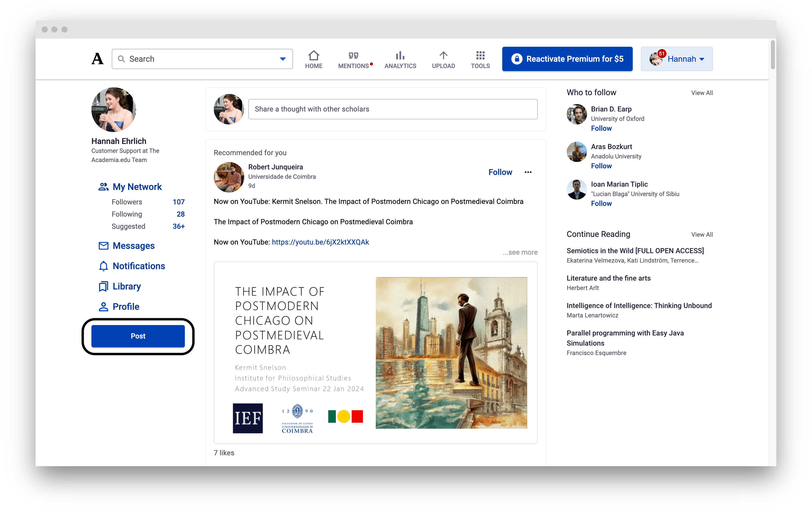Click the Upload arrow icon

[x=443, y=55]
